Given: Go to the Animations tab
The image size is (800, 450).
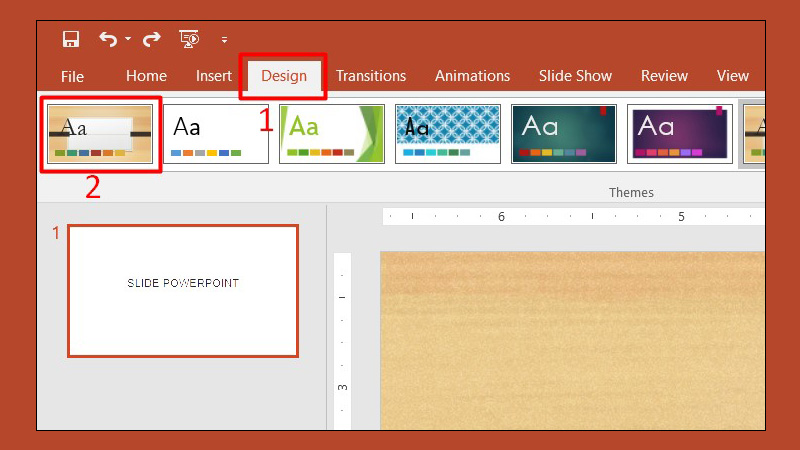Looking at the screenshot, I should coord(472,76).
